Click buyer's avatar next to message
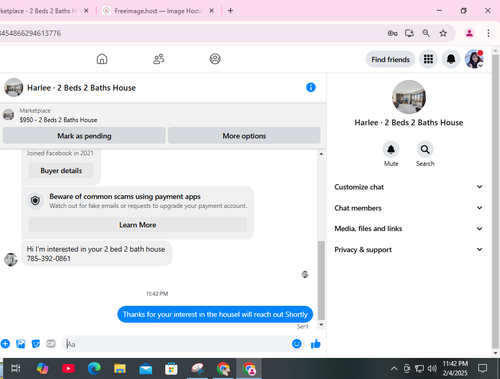This screenshot has height=379, width=500. click(x=11, y=259)
